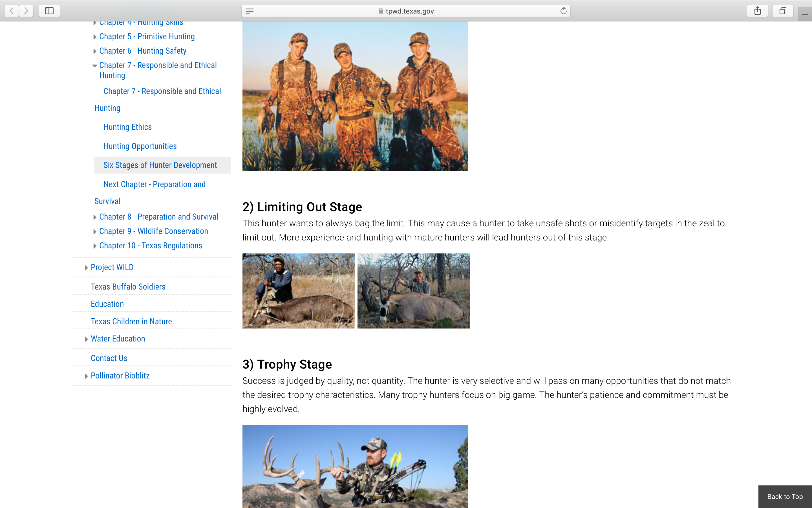
Task: Expand the Pollinator Bioblitz section
Action: point(86,376)
